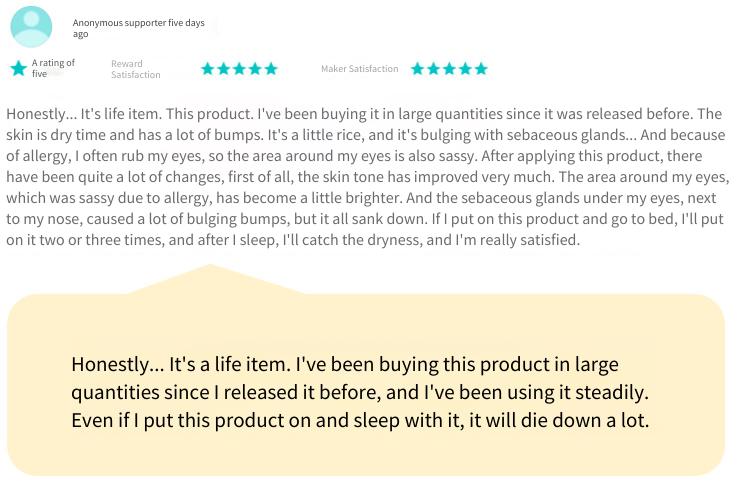This screenshot has width=749, height=481.
Task: Click the 'Even if I put this product on' line
Action: point(360,421)
